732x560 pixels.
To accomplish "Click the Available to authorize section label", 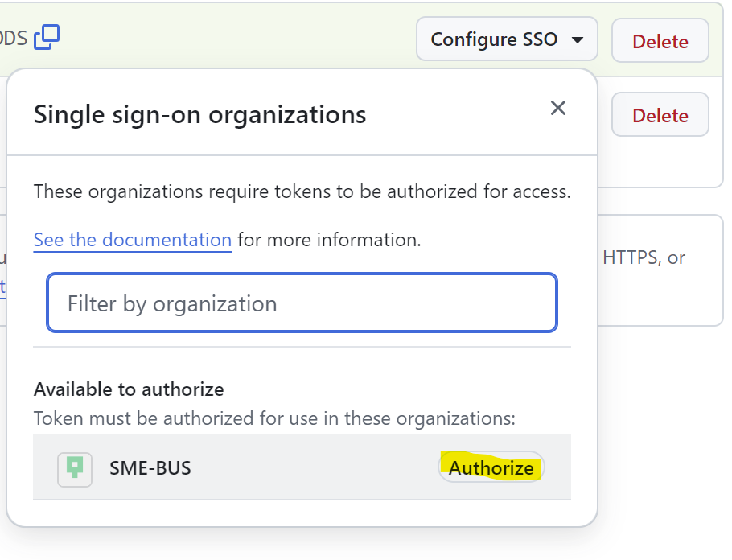I will coord(129,389).
